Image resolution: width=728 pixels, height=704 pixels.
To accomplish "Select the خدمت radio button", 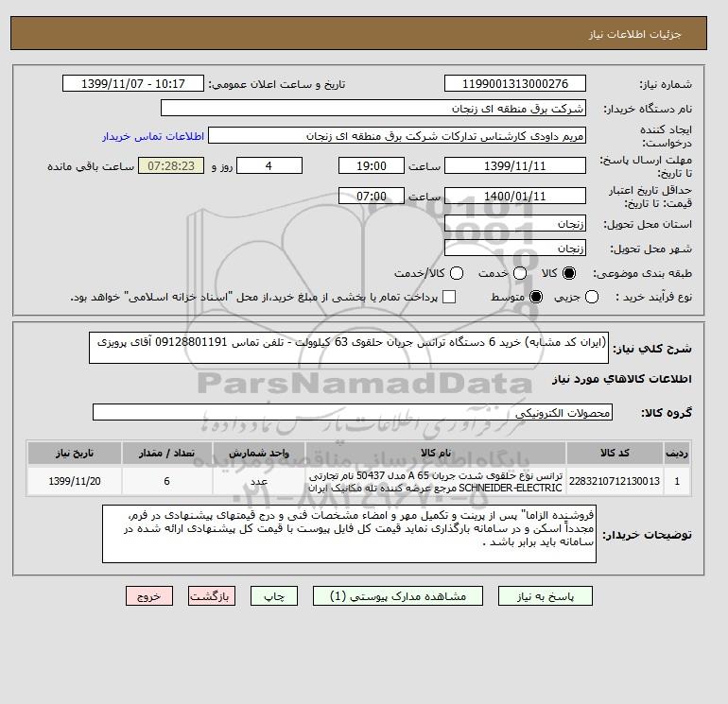I will (520, 273).
